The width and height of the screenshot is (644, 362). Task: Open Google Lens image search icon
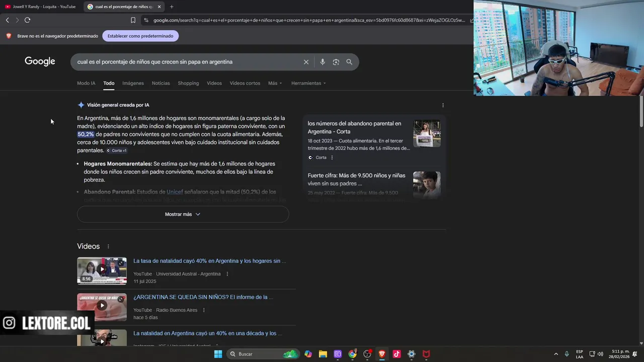click(336, 62)
